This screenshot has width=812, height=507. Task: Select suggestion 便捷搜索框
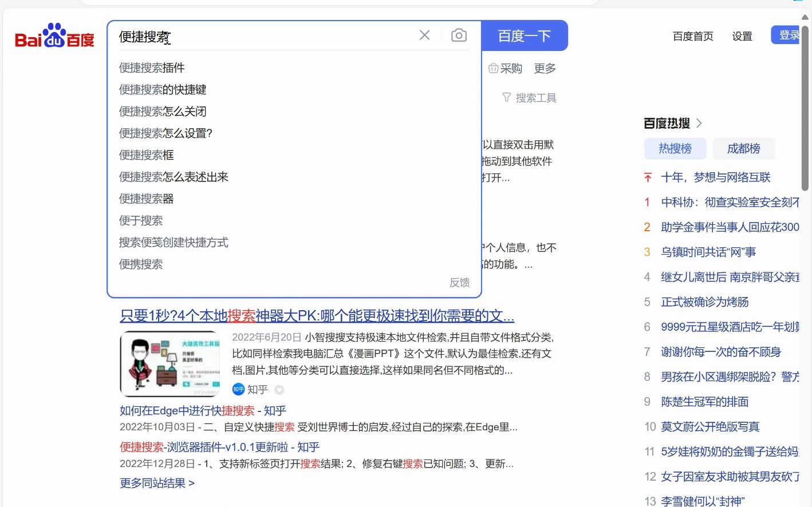[146, 155]
